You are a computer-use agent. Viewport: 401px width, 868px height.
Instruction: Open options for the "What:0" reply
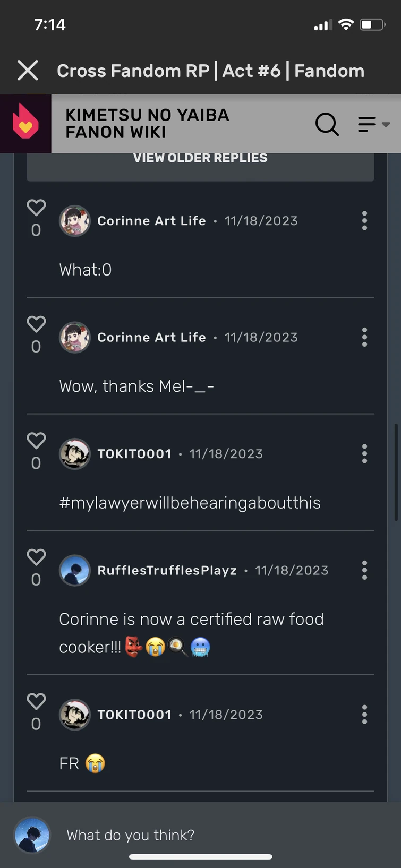coord(364,221)
